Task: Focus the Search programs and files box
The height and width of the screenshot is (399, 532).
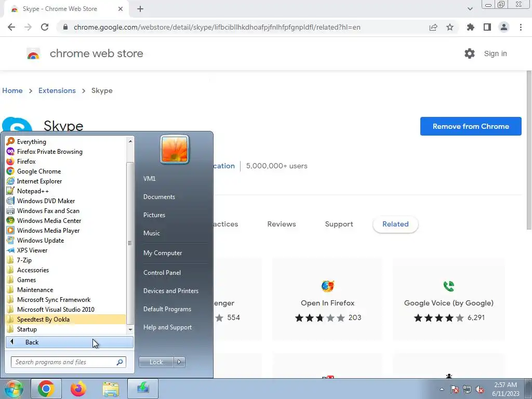Action: tap(68, 362)
